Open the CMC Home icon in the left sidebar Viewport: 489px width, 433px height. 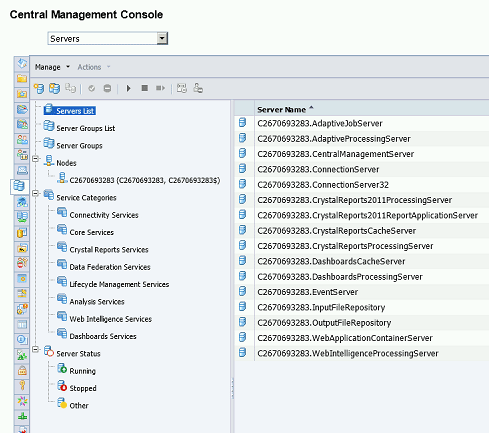point(22,63)
